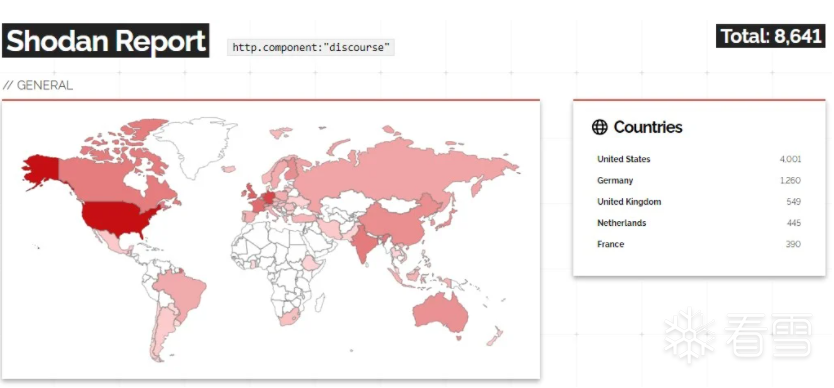Click the 1,260 count for Germany

click(790, 180)
